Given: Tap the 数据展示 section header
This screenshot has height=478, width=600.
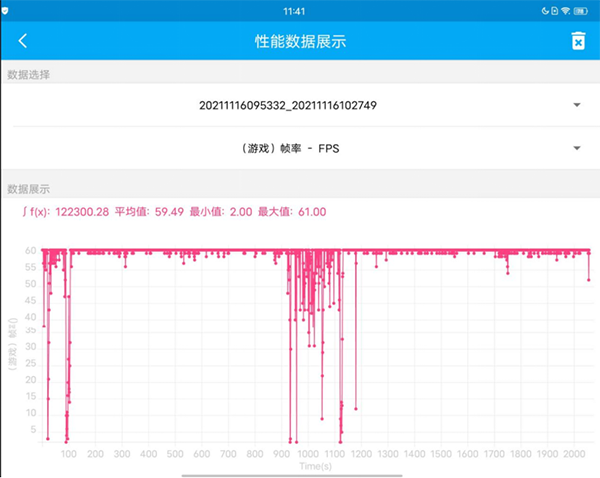Looking at the screenshot, I should coord(29,188).
